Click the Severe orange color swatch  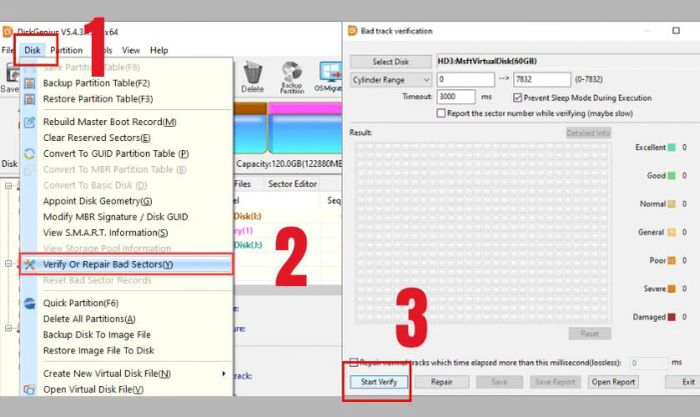671,289
